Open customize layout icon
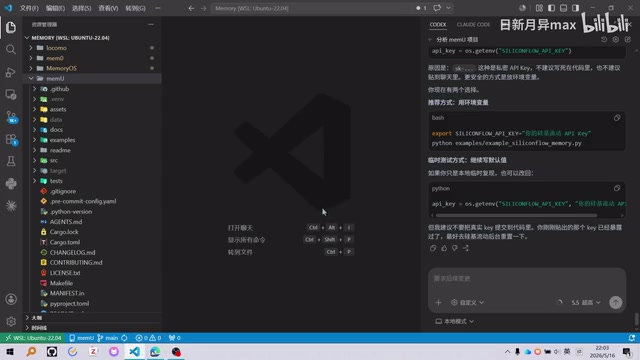The image size is (640, 360). [539, 8]
